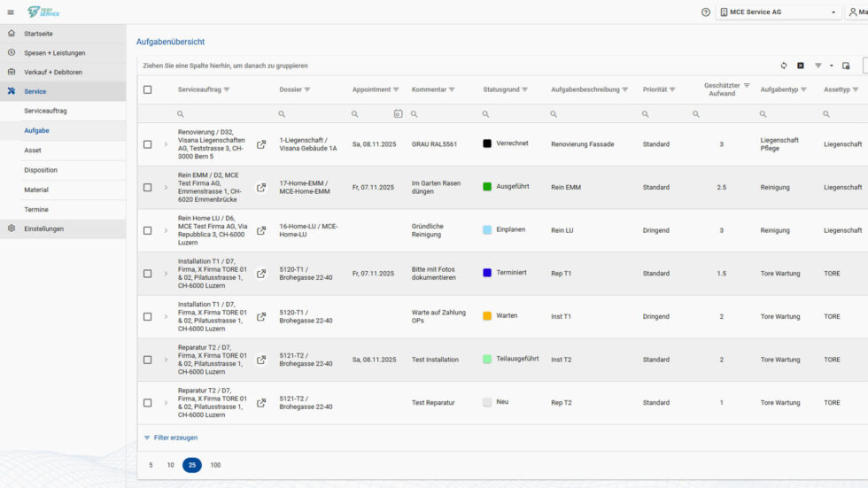
Task: Click the black Verrechnet status swatch
Action: 487,143
